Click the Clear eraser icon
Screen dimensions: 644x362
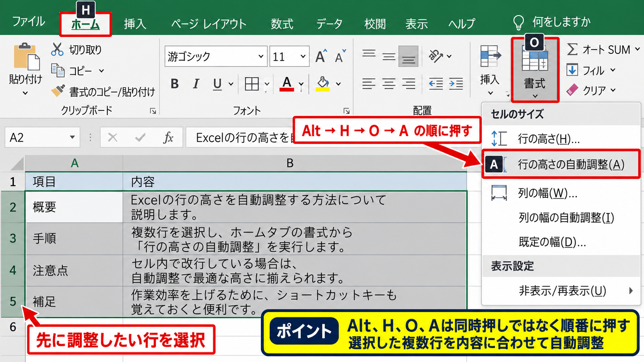(x=572, y=90)
